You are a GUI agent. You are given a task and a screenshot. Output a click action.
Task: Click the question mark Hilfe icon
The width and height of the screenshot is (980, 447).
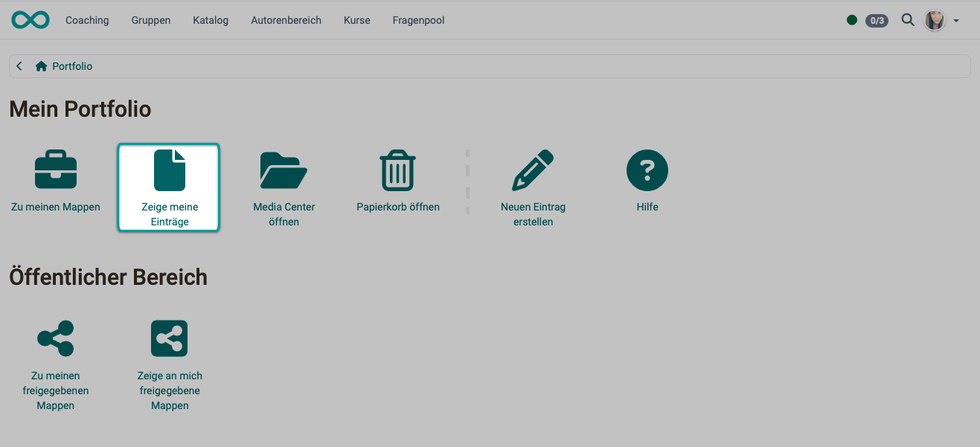click(647, 170)
